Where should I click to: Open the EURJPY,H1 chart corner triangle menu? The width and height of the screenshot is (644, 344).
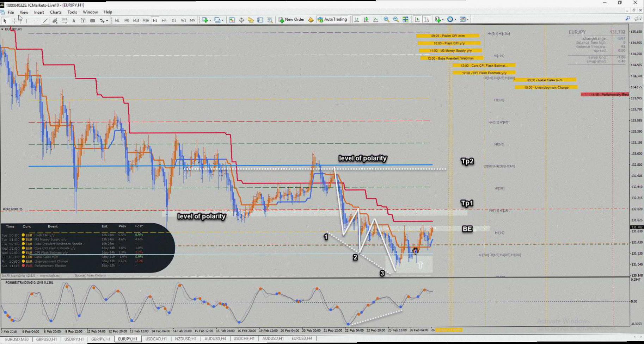(x=2, y=29)
